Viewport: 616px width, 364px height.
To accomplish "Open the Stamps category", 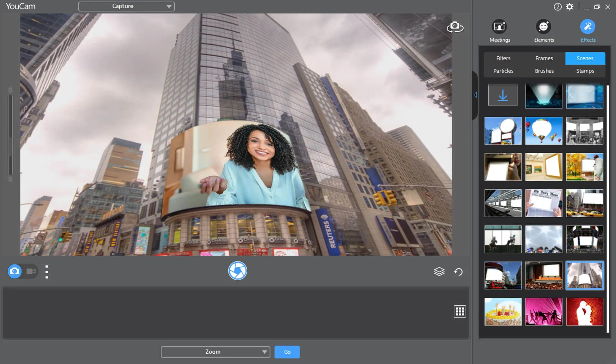I will [585, 71].
